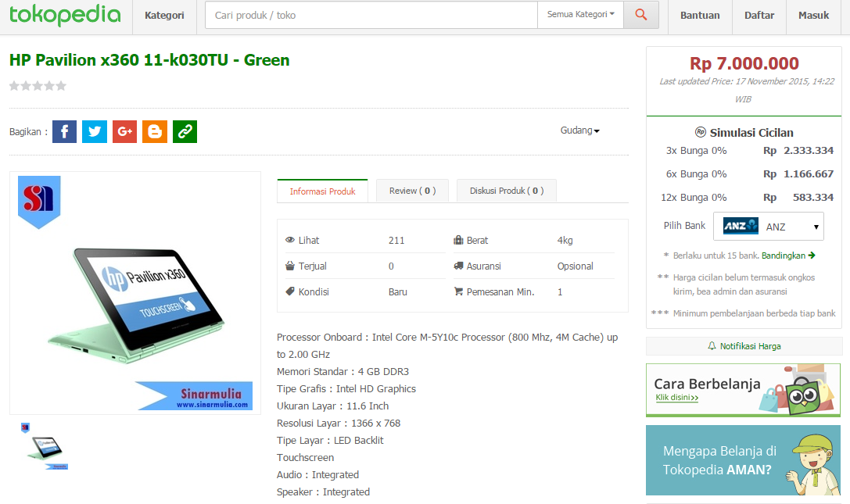
Task: Click the magnifier search button
Action: [x=640, y=15]
